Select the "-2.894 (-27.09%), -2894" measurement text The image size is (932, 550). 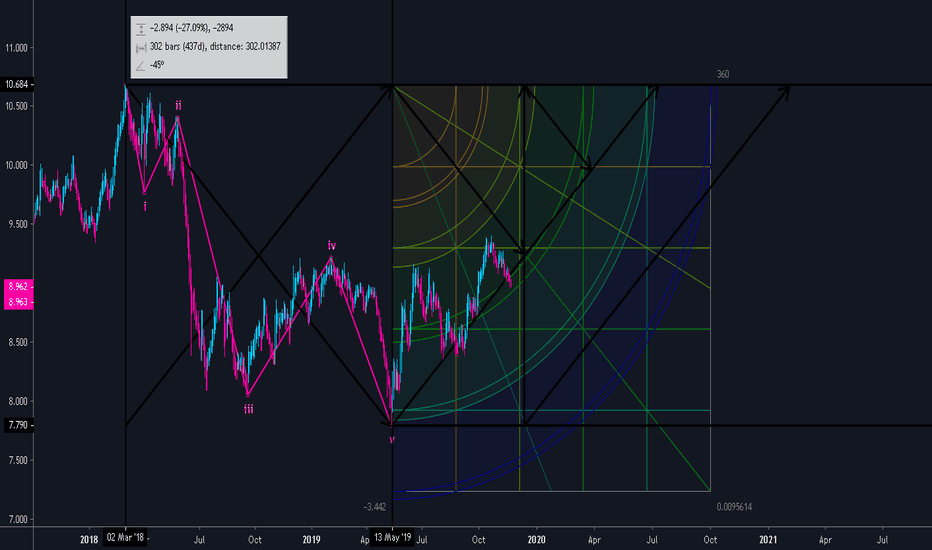(x=191, y=28)
